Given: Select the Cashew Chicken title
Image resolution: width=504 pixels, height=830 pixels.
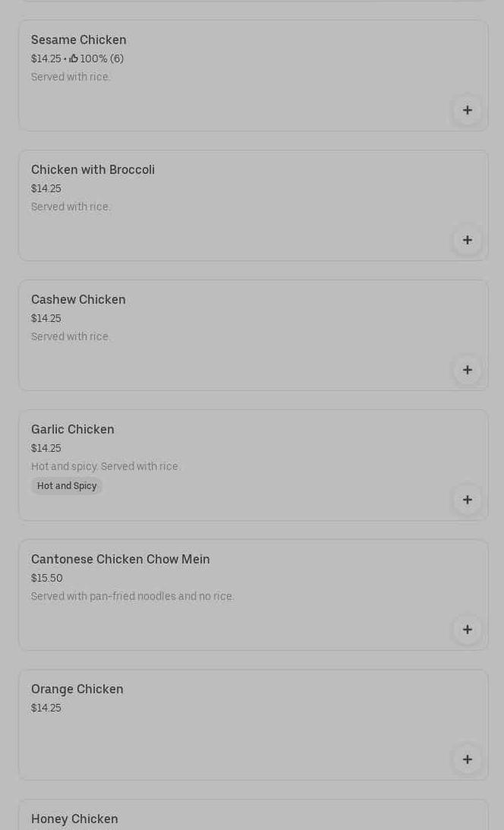Looking at the screenshot, I should pyautogui.click(x=78, y=299).
